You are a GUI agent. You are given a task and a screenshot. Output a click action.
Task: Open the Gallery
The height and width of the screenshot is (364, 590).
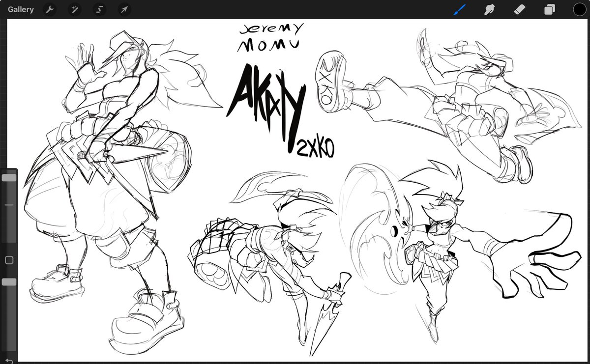tap(21, 9)
